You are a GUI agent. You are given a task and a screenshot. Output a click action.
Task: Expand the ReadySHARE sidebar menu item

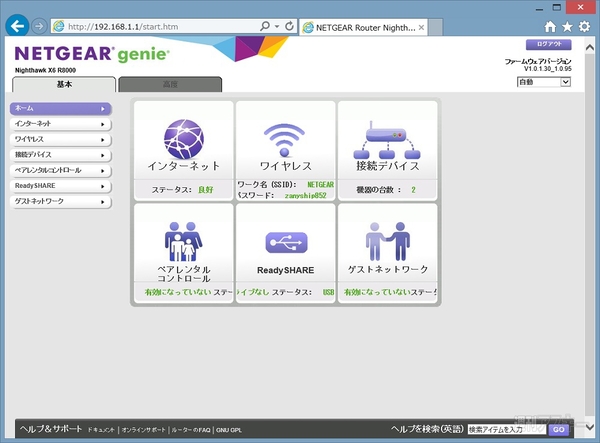click(x=60, y=186)
